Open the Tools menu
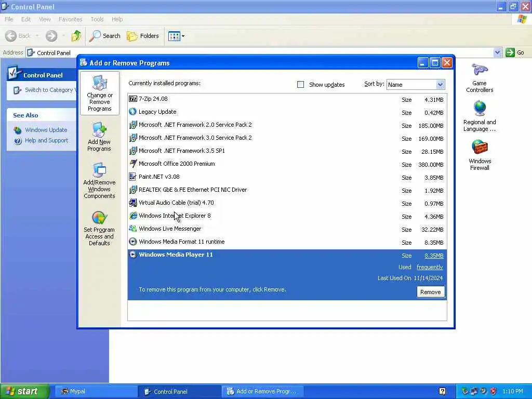 coord(97,19)
